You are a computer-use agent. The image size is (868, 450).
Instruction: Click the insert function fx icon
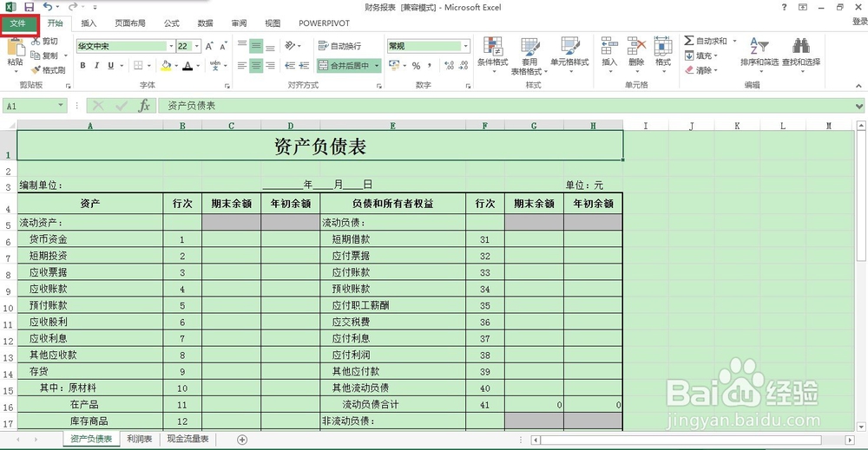(144, 106)
